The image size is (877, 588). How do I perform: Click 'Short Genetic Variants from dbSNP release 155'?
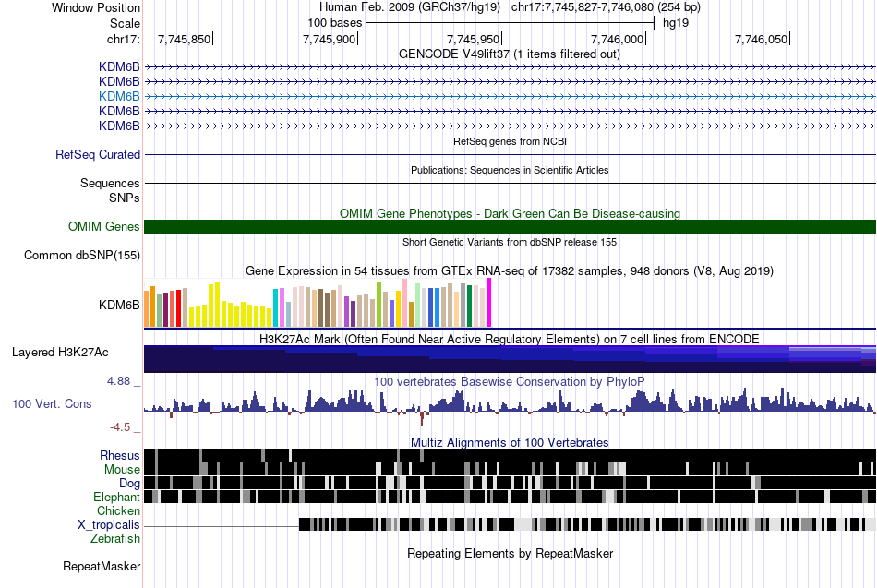(x=510, y=242)
